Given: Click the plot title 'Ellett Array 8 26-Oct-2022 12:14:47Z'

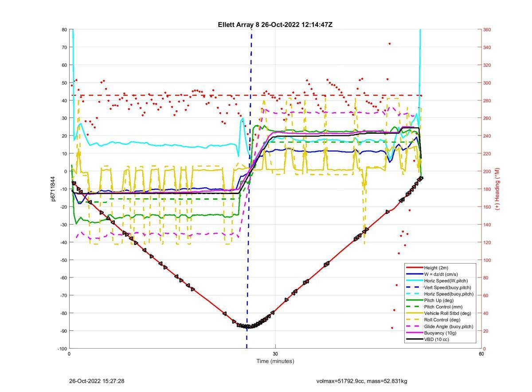Looking at the screenshot, I should click(275, 25).
